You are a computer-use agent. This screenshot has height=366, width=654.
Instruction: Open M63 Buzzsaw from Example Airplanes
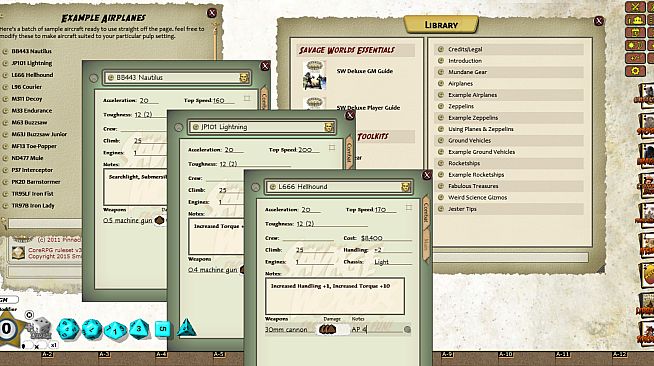click(29, 123)
